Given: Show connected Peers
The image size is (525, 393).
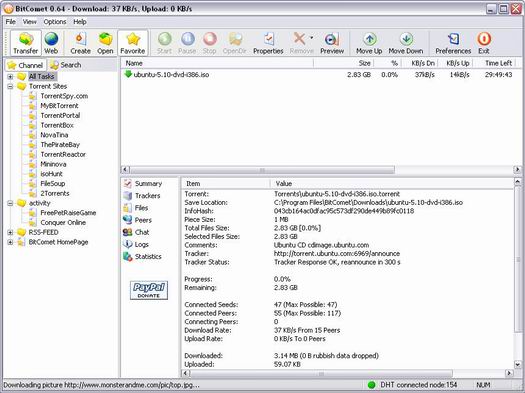Looking at the screenshot, I should coord(138,220).
